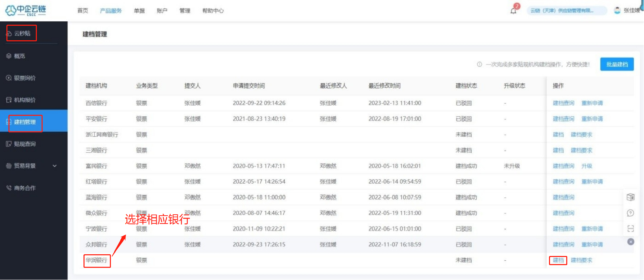644x280 pixels.
Task: Open the company name selector in header
Action: (x=567, y=10)
